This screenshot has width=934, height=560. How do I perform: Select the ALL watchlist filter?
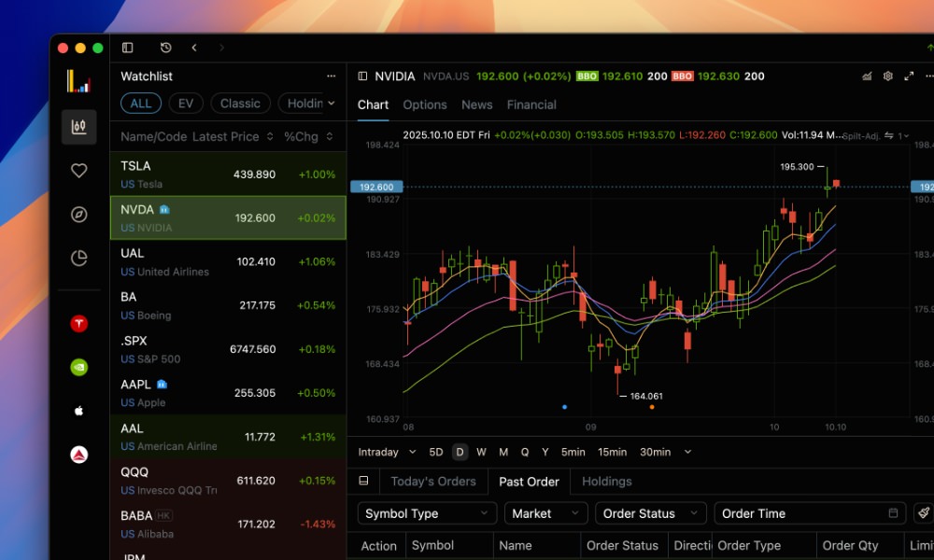point(140,104)
